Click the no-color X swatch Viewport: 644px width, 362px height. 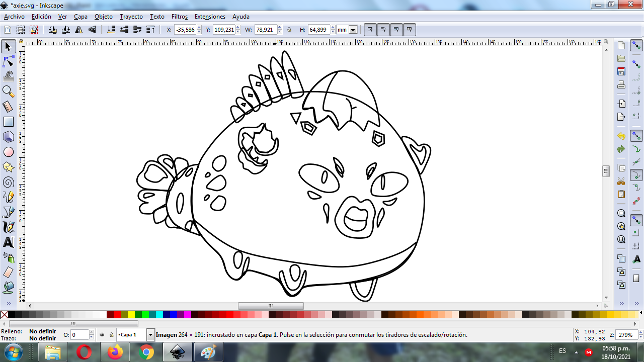(4, 315)
